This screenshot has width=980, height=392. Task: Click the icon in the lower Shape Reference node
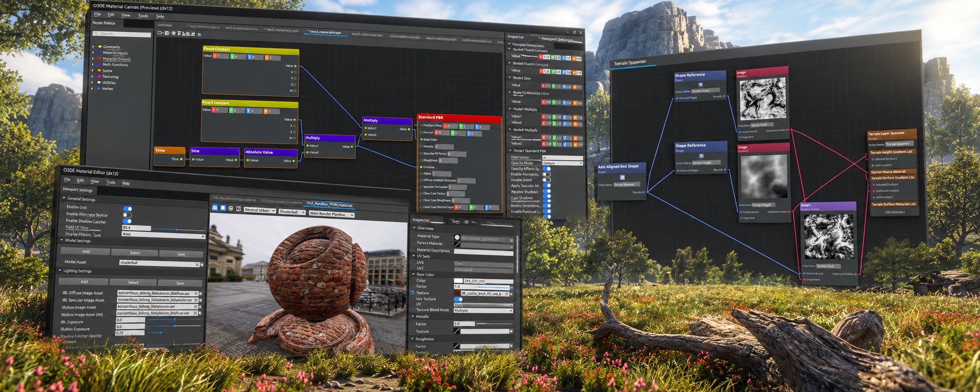point(701,156)
